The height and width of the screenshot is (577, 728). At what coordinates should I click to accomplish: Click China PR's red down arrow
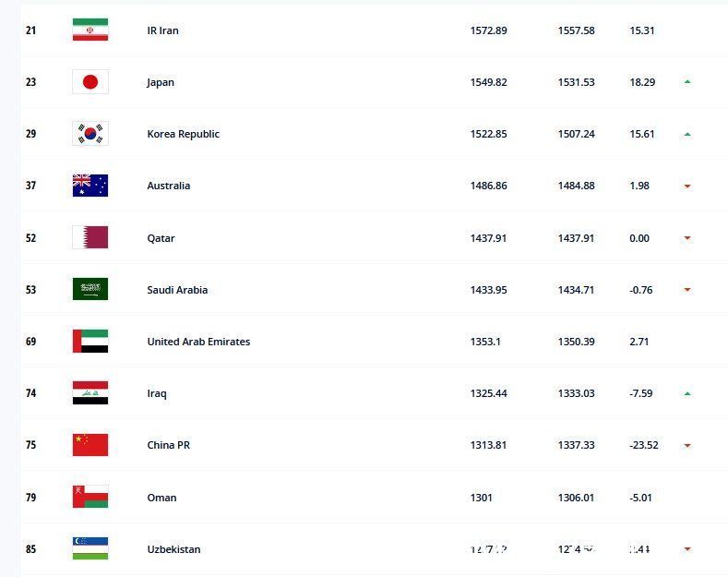click(687, 446)
